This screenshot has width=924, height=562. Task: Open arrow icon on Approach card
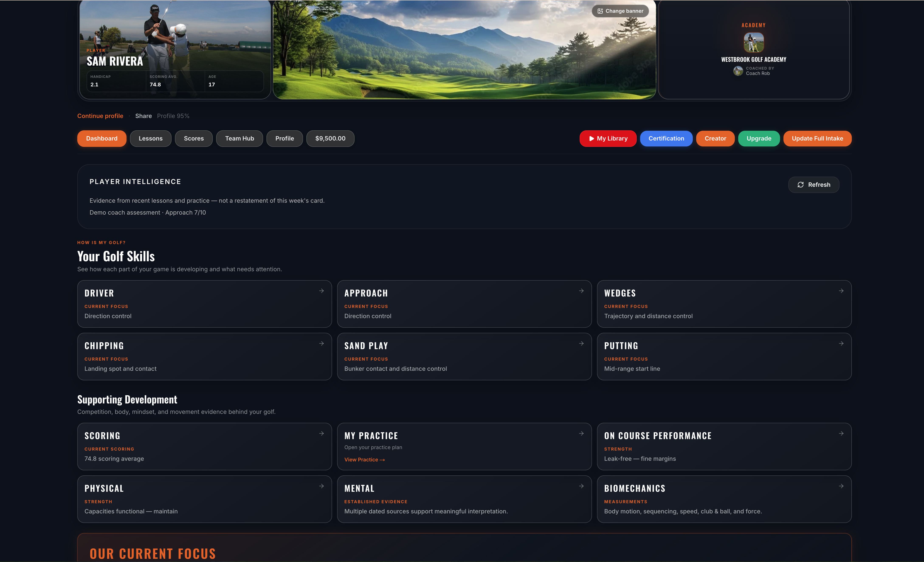point(581,291)
